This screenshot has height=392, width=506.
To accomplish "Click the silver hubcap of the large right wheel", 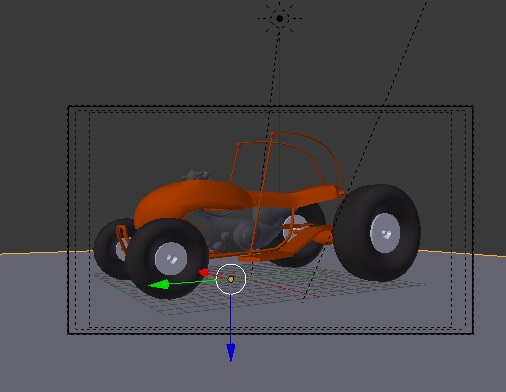I will click(x=385, y=233).
